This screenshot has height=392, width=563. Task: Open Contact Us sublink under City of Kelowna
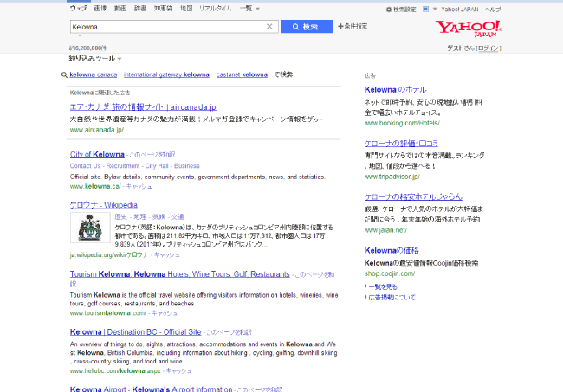[x=85, y=166]
